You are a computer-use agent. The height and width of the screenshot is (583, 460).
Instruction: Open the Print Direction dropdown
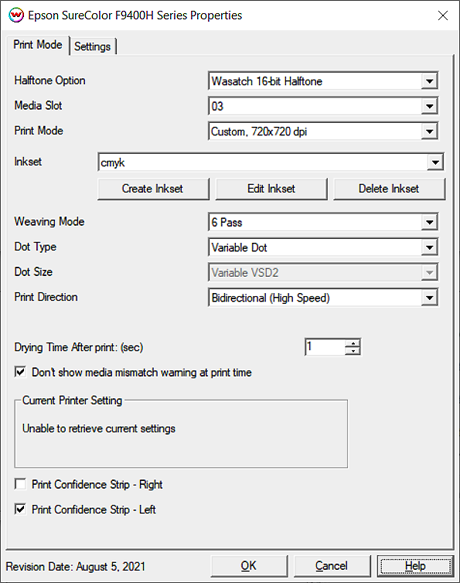coord(323,298)
